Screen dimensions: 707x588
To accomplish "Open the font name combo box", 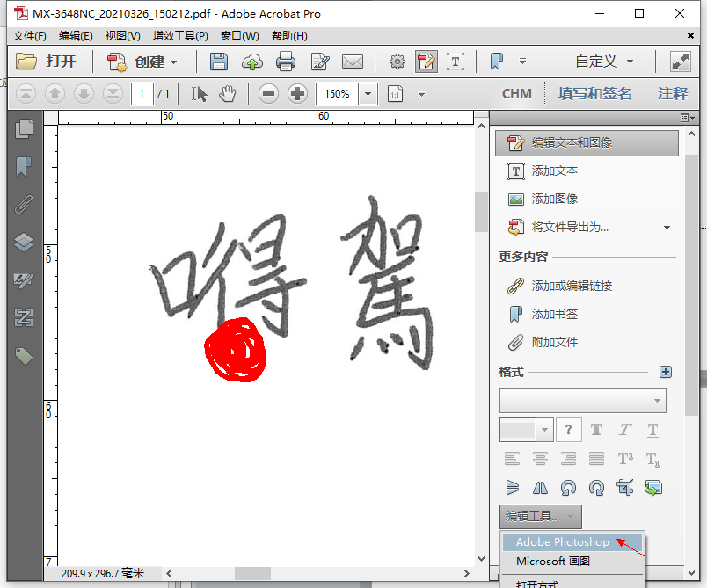I will (582, 401).
